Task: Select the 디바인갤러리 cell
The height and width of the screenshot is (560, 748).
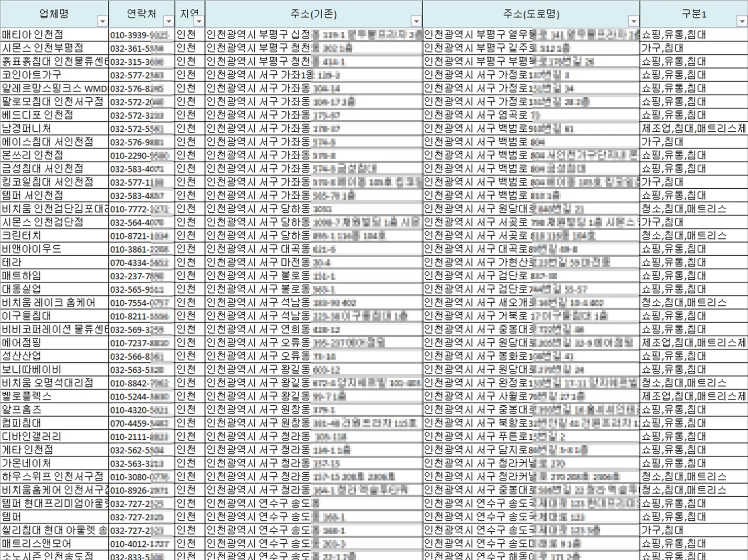Action: click(54, 437)
